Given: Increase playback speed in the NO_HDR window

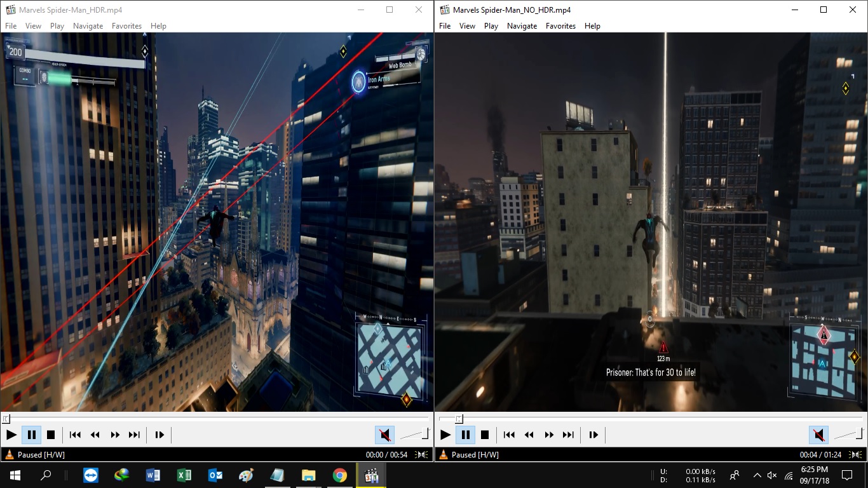Looking at the screenshot, I should point(548,435).
